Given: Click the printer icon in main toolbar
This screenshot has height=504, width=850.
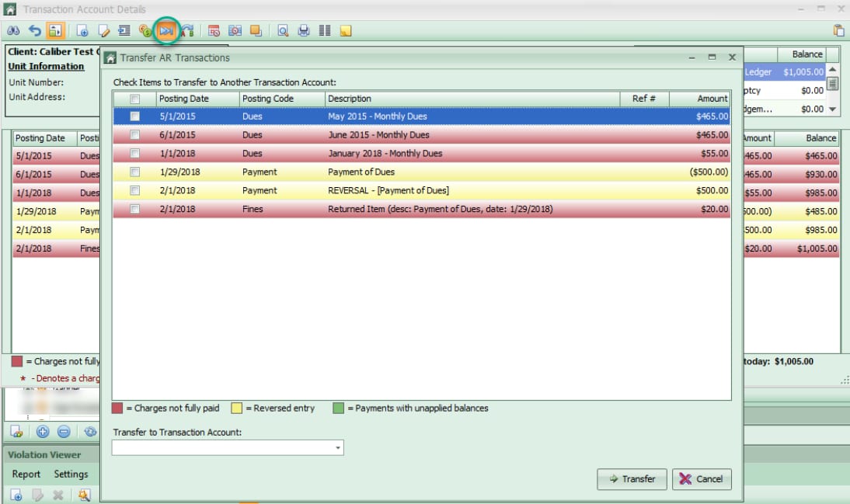Looking at the screenshot, I should pos(304,31).
